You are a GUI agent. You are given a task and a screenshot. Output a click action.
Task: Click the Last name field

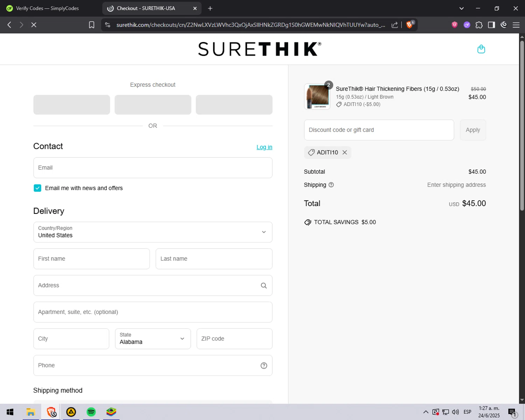(x=214, y=259)
